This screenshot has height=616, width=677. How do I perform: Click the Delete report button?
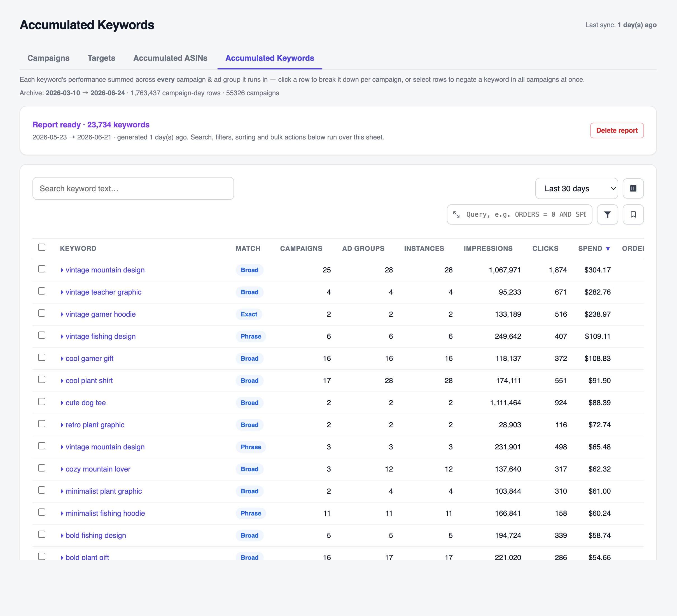click(x=617, y=130)
